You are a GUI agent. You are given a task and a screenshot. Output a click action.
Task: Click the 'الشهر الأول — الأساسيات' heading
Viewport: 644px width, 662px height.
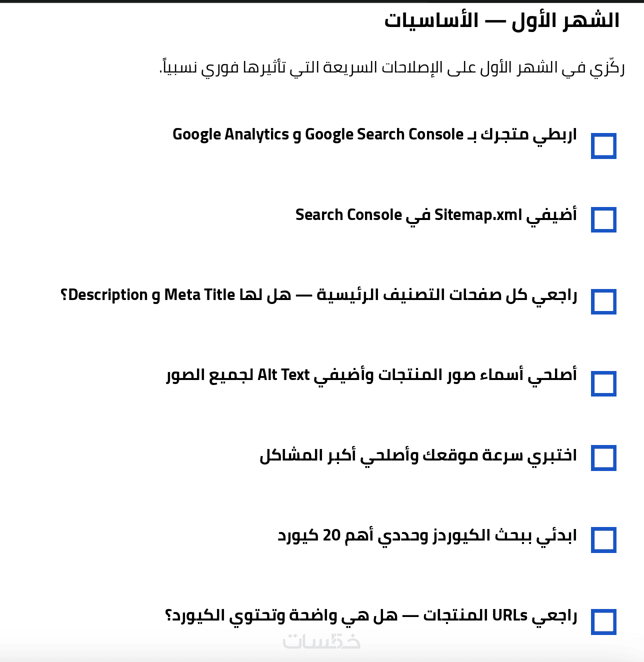pyautogui.click(x=501, y=20)
